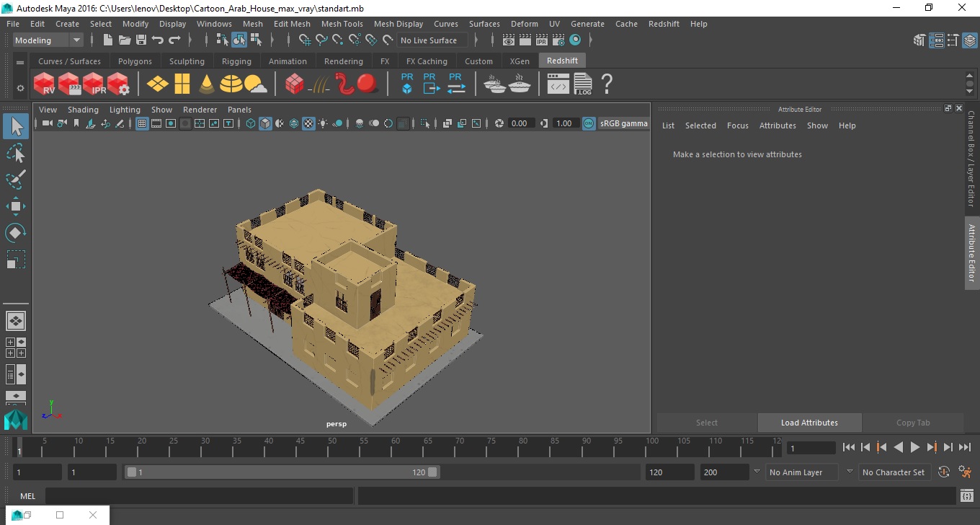Screen dimensions: 980x525
Task: Select the Paint Selection tool
Action: [x=16, y=180]
